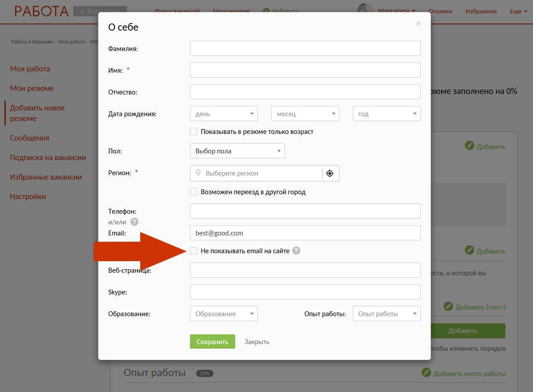Click the pencil icon by Добавить место работы

click(x=426, y=373)
